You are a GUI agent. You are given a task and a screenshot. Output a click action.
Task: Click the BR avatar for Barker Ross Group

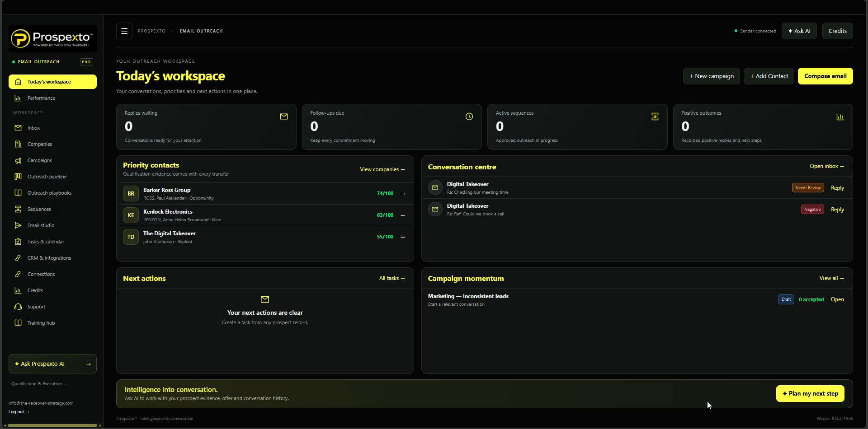pyautogui.click(x=131, y=194)
